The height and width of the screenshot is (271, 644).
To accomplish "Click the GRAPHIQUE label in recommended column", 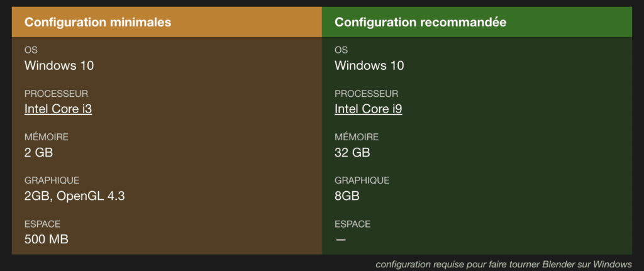I will pos(362,180).
